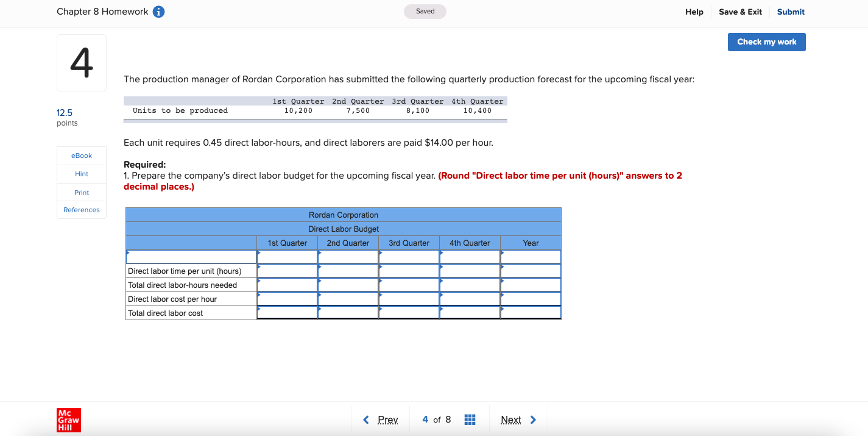Click the Prev chevron arrow

[x=366, y=420]
